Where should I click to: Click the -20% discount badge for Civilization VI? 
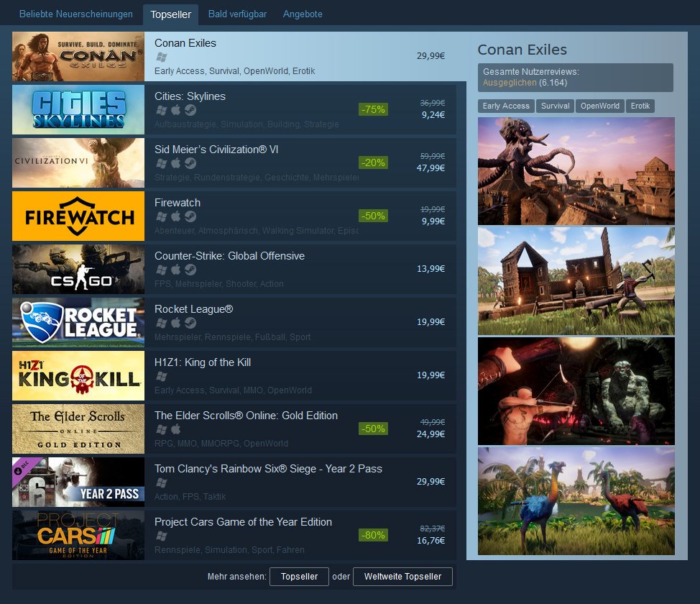373,163
